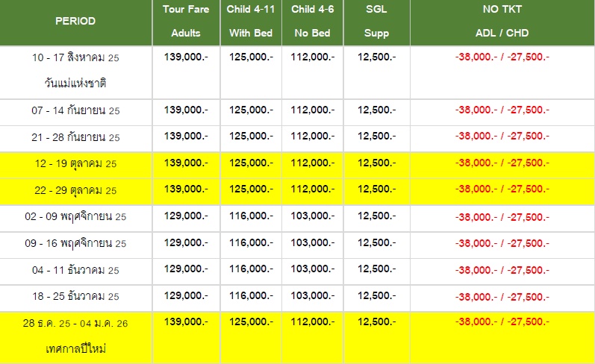Select the 18 - 25 ธันวาคม 25 period
This screenshot has width=595, height=364.
pyautogui.click(x=75, y=296)
